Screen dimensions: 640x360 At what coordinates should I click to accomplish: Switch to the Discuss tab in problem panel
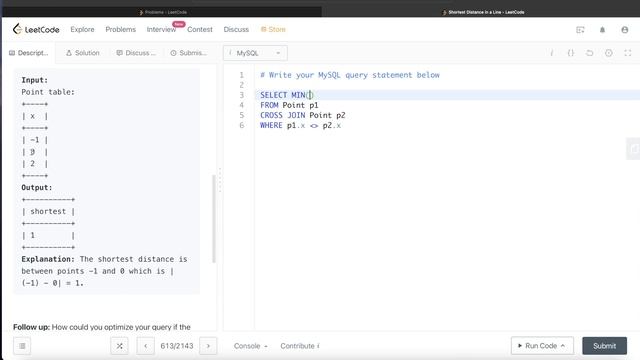click(x=136, y=53)
